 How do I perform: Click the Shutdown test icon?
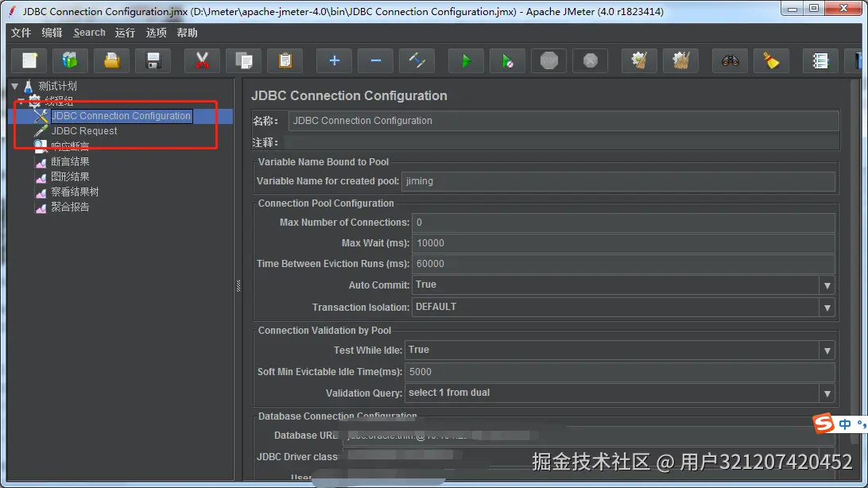coord(590,60)
